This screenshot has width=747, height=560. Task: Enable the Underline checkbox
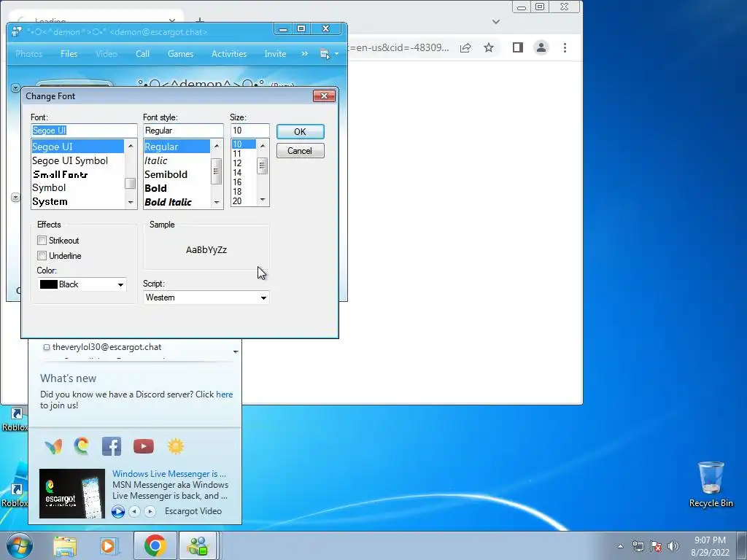[x=42, y=256]
